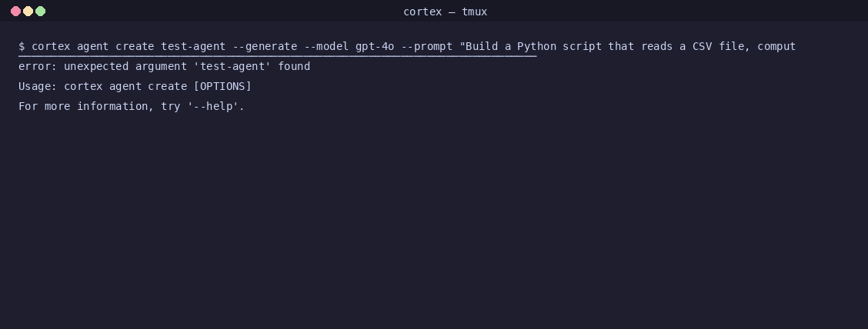Click the yellow minimize window button

point(28,12)
